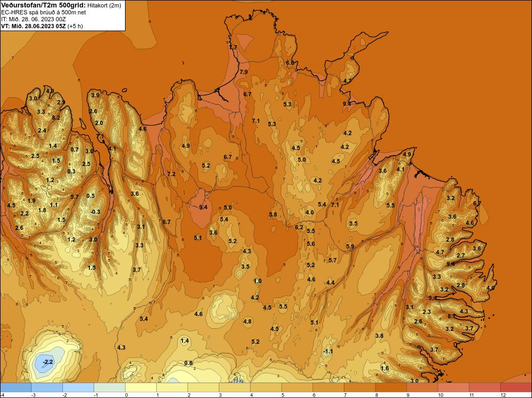Click the 0.8 temperature value
532x398 pixels.
coord(188,363)
